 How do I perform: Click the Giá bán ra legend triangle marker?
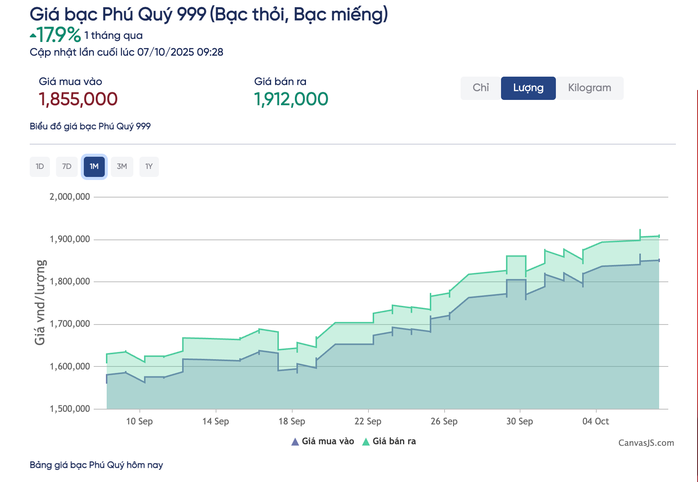(x=365, y=441)
